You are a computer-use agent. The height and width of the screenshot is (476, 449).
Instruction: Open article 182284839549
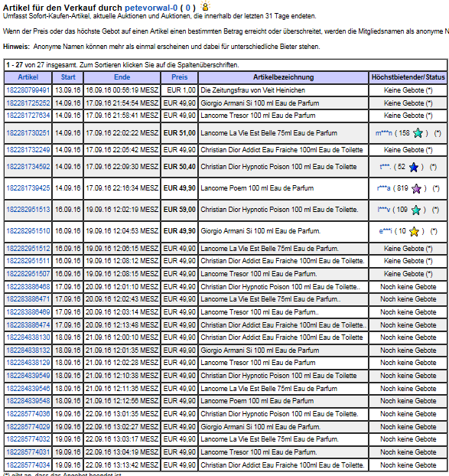[x=28, y=376]
